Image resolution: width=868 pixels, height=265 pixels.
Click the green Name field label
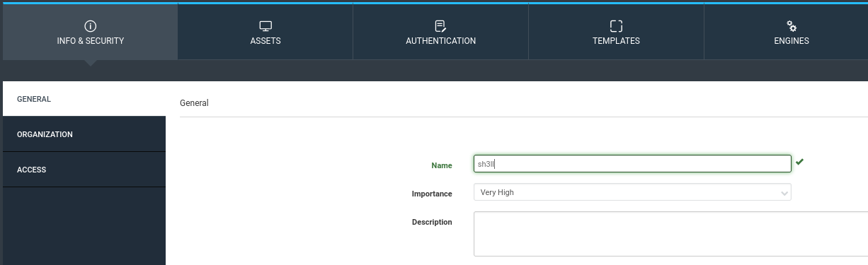(441, 165)
